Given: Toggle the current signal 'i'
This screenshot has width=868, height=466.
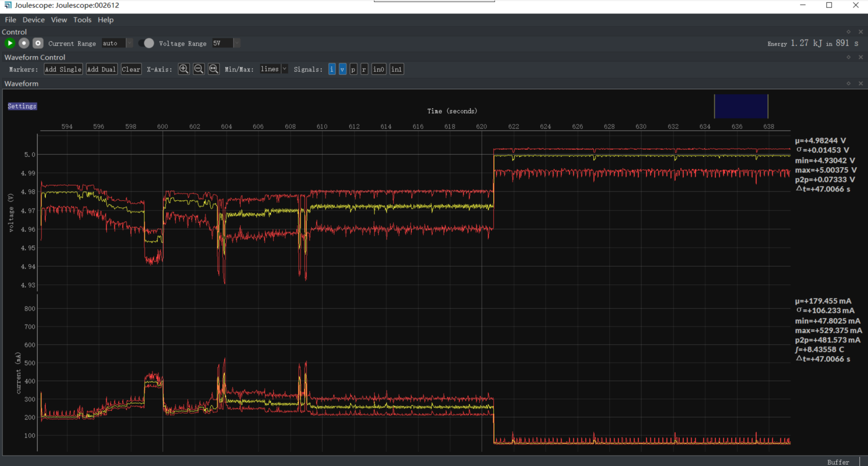Looking at the screenshot, I should tap(332, 69).
